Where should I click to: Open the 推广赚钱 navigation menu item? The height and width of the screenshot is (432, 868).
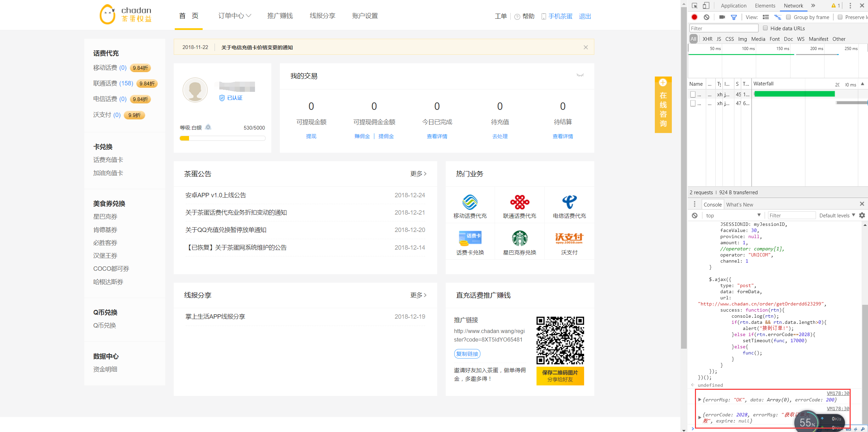[280, 16]
